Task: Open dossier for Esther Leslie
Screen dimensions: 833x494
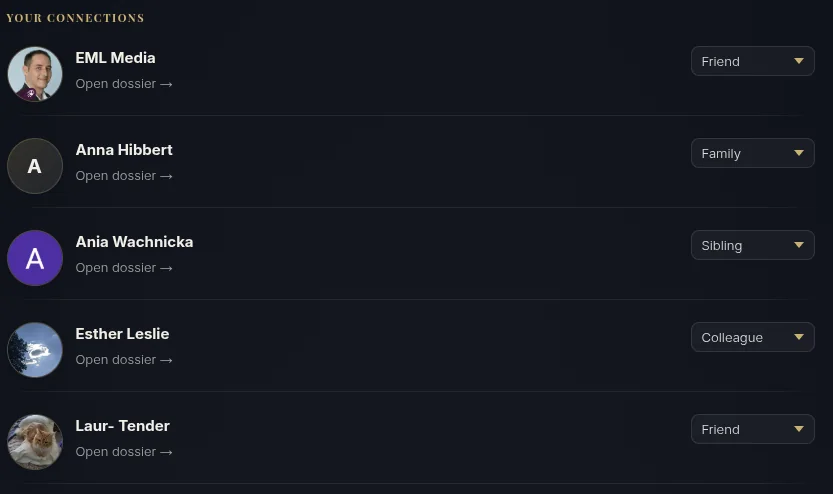Action: pyautogui.click(x=124, y=360)
